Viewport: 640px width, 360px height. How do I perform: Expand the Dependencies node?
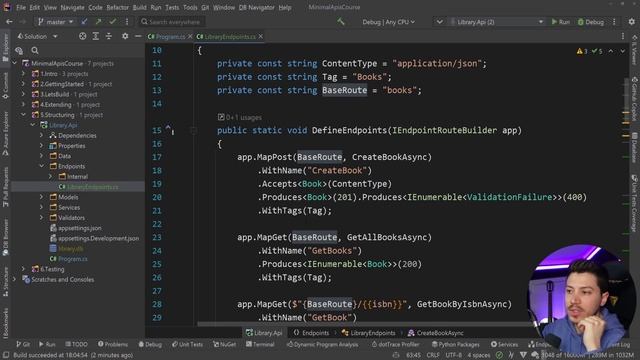coord(42,136)
